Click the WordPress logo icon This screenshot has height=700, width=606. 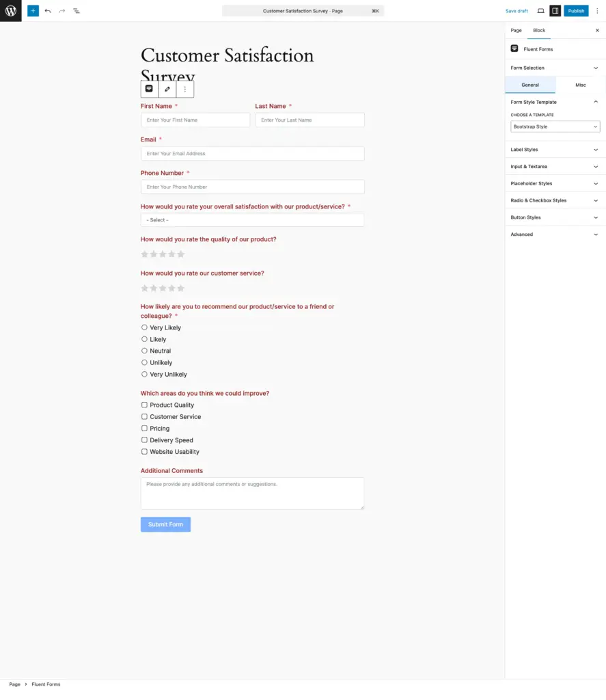[x=11, y=11]
